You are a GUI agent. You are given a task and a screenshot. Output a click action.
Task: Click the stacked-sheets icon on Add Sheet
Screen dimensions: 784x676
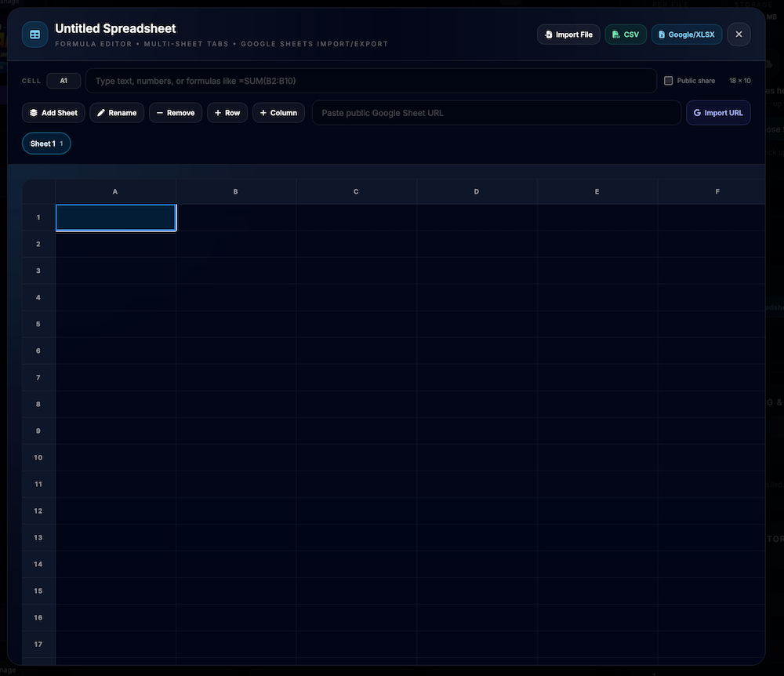33,112
